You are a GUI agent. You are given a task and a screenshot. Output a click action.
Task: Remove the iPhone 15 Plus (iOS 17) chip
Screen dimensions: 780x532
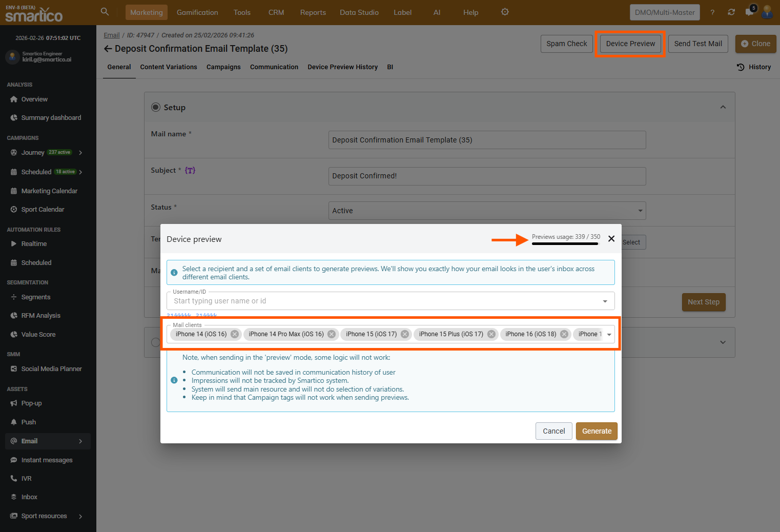pyautogui.click(x=491, y=334)
